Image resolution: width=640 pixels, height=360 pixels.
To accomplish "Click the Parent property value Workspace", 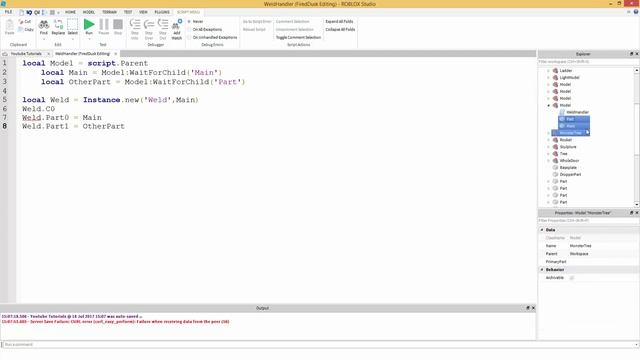I will 579,253.
